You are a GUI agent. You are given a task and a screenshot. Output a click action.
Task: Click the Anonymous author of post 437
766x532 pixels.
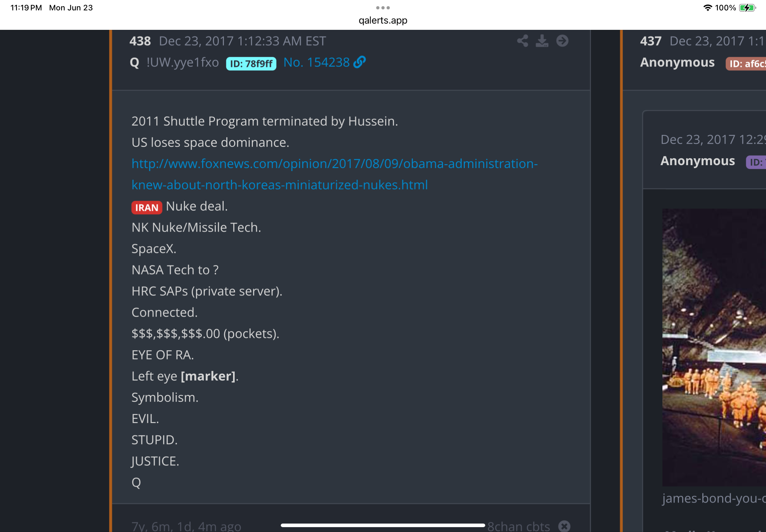[677, 62]
